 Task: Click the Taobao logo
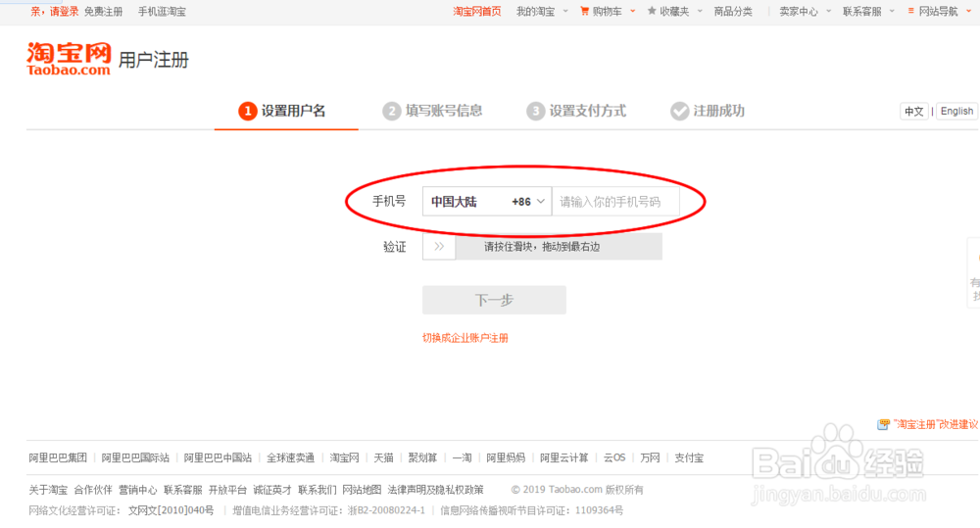tap(69, 59)
